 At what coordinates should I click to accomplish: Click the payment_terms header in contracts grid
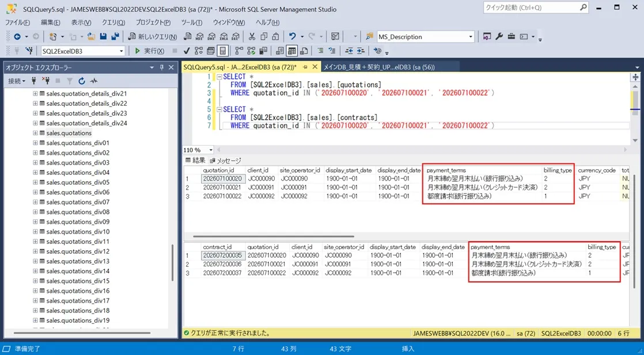490,247
